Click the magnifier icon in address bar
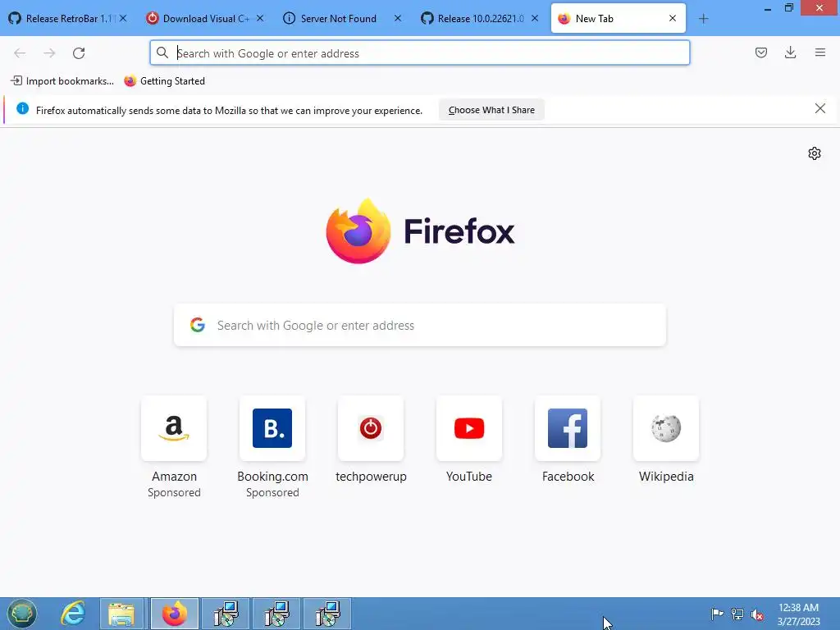Image resolution: width=840 pixels, height=630 pixels. tap(162, 52)
